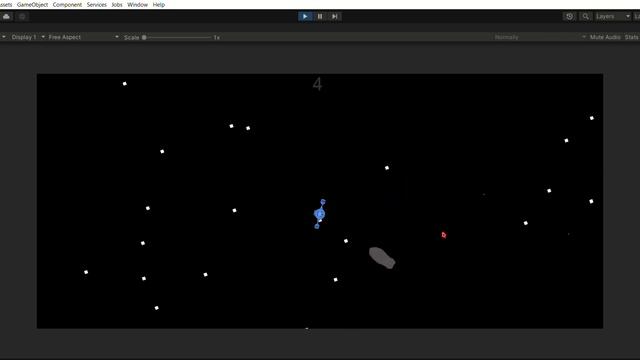Screen dimensions: 640x360
Task: Open the Services menu
Action: 97,4
